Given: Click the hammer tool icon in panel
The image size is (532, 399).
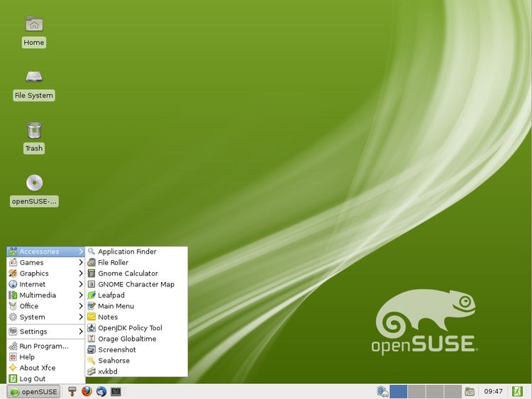Looking at the screenshot, I should click(x=72, y=391).
